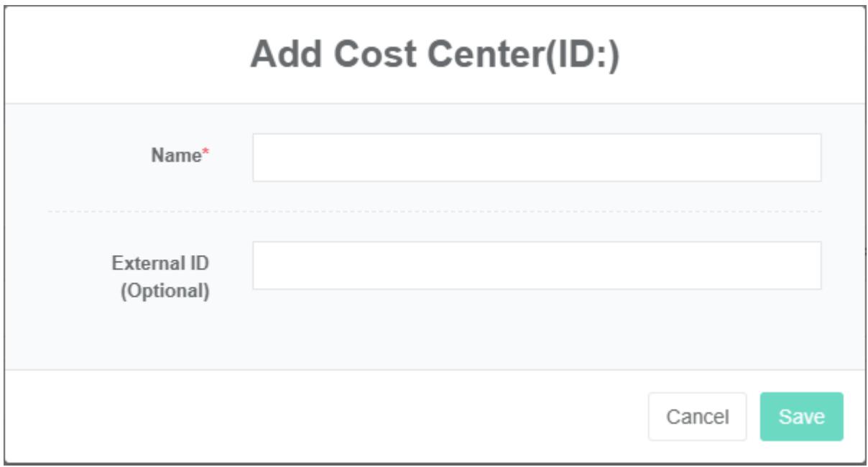868x467 pixels.
Task: Submit the form with the green Save button
Action: pos(801,417)
